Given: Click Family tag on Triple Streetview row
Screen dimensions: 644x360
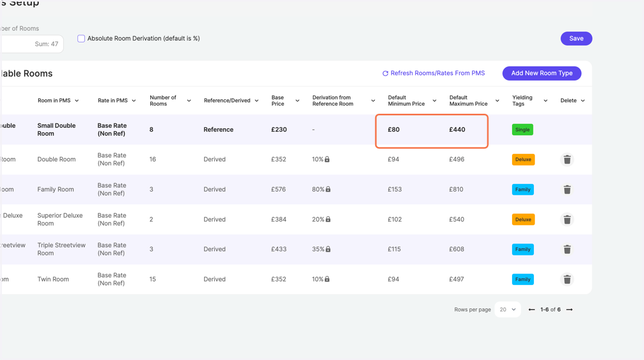Looking at the screenshot, I should click(523, 249).
